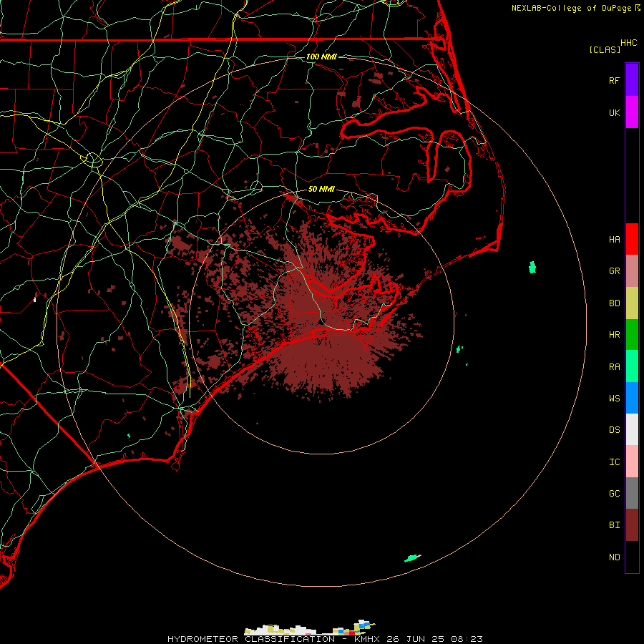The width and height of the screenshot is (644, 644).
Task: Click the 08:23 timestamp
Action: 467,639
